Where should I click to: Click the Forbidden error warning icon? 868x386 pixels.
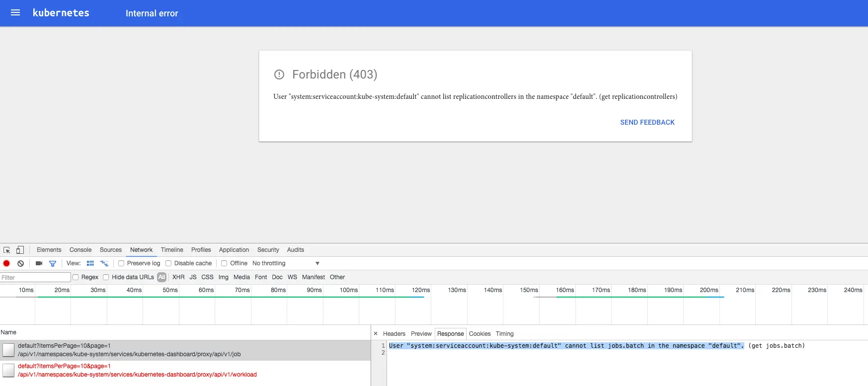pos(279,75)
